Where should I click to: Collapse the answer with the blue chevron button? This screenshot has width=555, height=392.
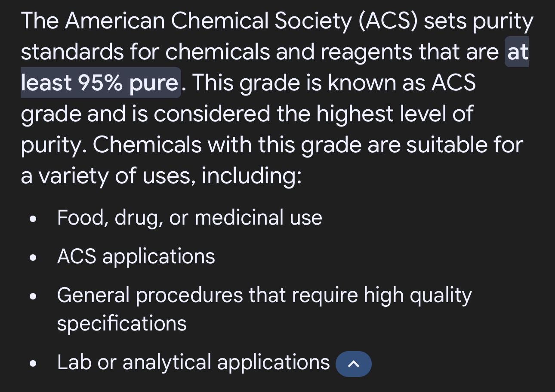tap(354, 364)
